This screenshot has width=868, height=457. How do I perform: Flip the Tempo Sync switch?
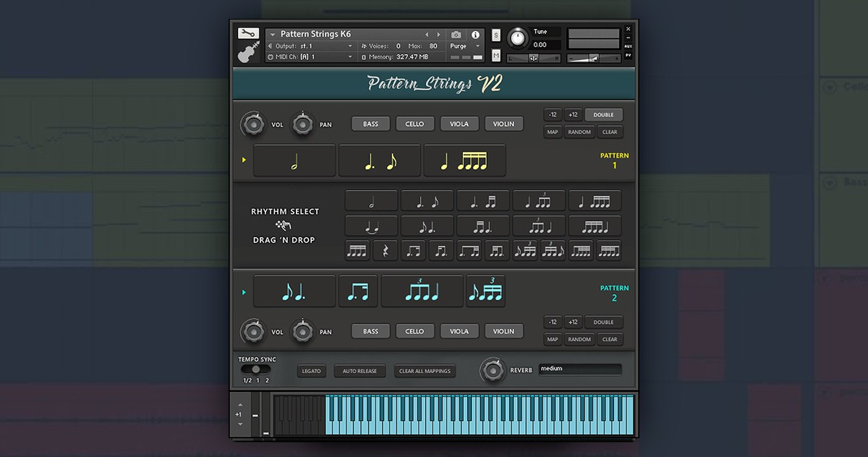255,369
